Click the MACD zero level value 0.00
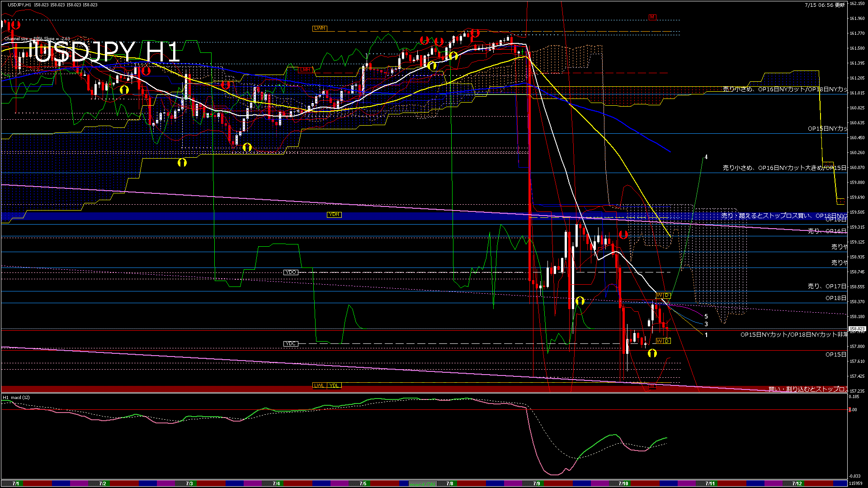The image size is (868, 488). coord(853,410)
